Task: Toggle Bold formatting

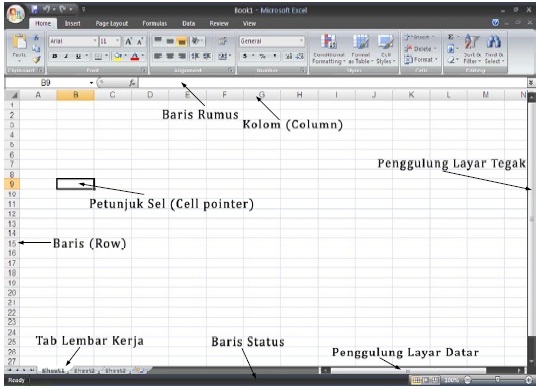Action: 54,56
